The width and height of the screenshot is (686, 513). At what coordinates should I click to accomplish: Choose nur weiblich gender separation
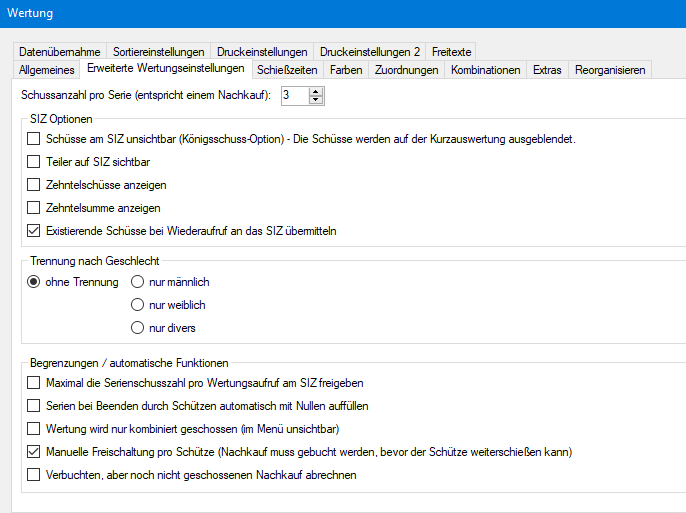coord(138,305)
